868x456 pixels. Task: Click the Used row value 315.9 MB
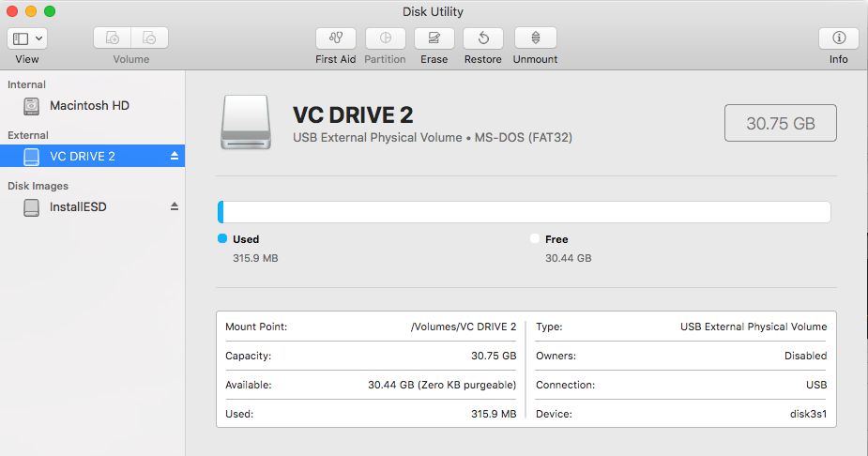coord(494,414)
